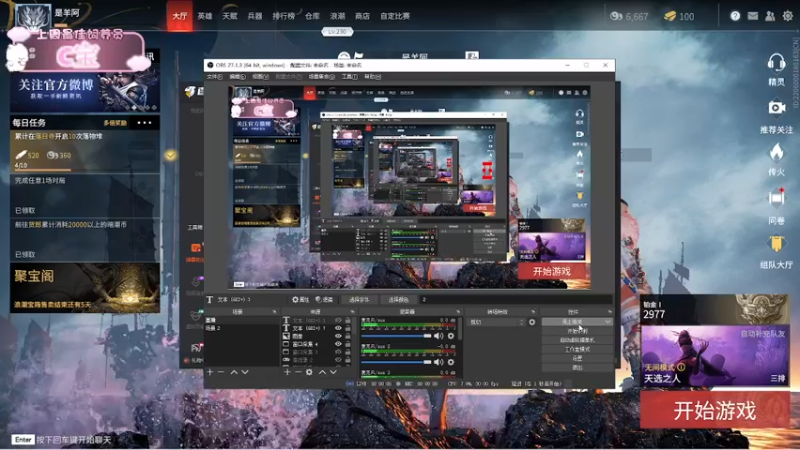
Task: Click volume slider of 麦克风/Aux 2 channel
Action: point(396,362)
